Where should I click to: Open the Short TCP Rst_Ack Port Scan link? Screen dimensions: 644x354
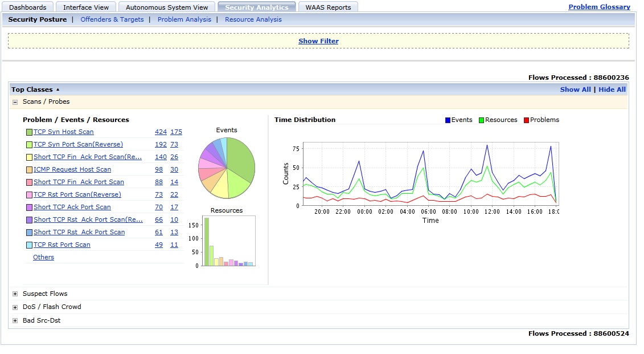[79, 232]
